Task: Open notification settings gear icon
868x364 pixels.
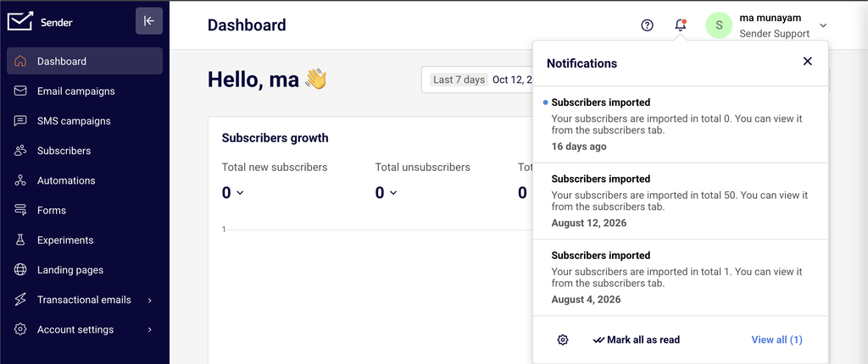Action: pyautogui.click(x=563, y=339)
